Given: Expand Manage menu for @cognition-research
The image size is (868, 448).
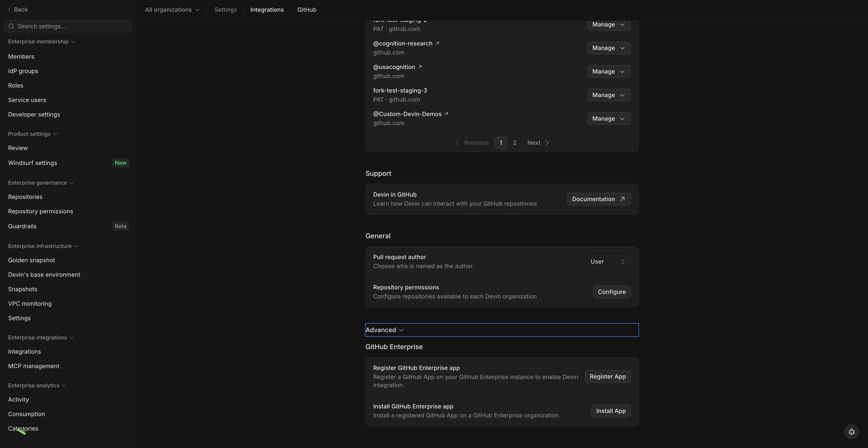Looking at the screenshot, I should click(x=609, y=48).
